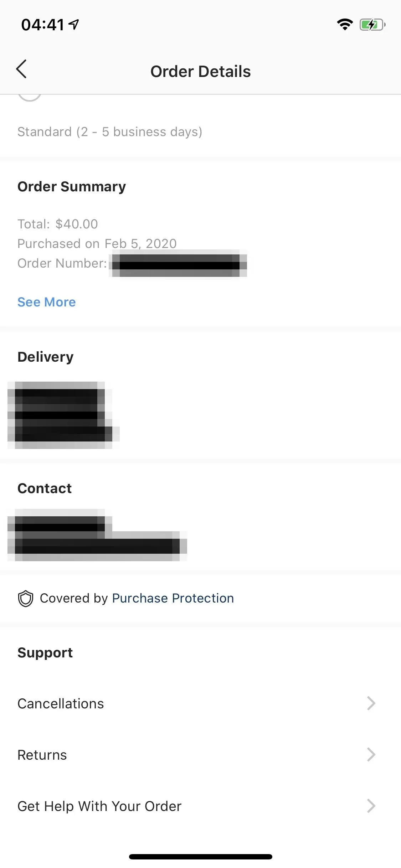Open the Purchase Protection link
The image size is (401, 868).
173,598
